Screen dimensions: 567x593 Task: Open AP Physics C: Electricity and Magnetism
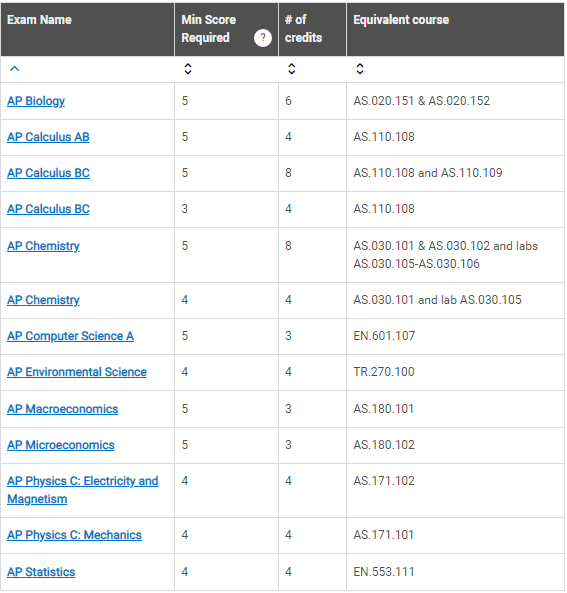click(82, 490)
